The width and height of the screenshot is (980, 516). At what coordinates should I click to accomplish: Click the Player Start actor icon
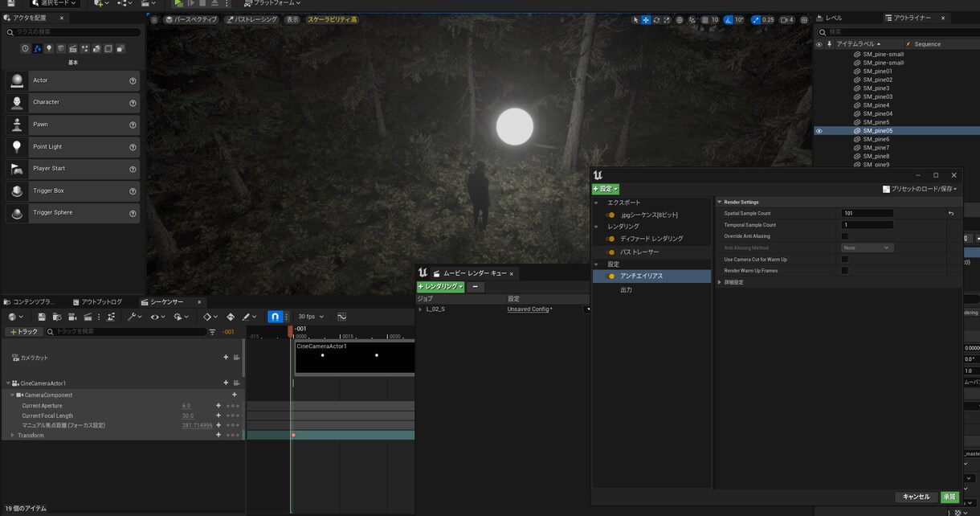[17, 169]
